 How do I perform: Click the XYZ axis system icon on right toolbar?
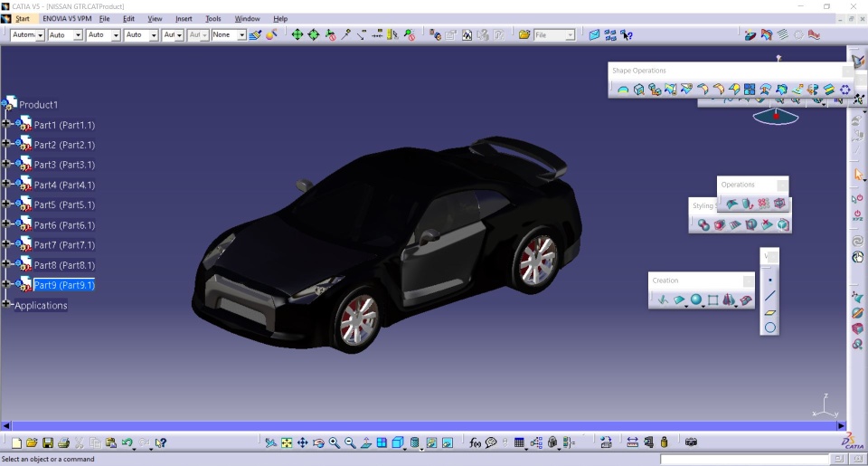(x=857, y=215)
